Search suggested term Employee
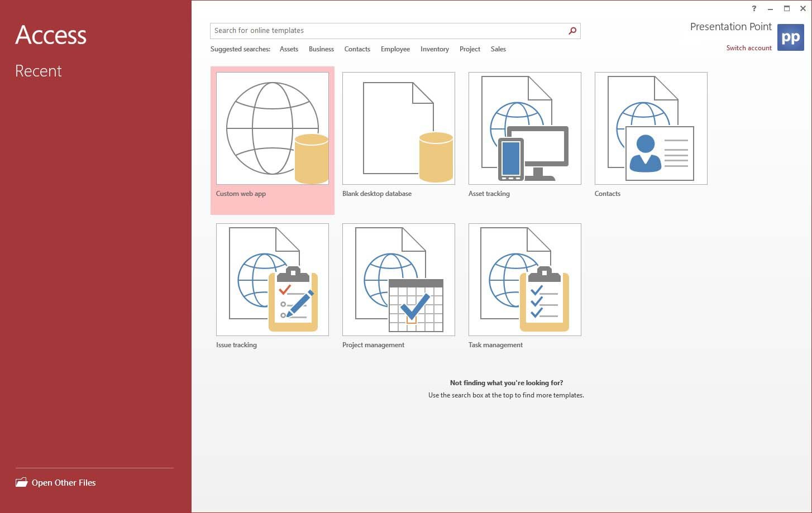Viewport: 812px width, 513px height. (x=395, y=49)
